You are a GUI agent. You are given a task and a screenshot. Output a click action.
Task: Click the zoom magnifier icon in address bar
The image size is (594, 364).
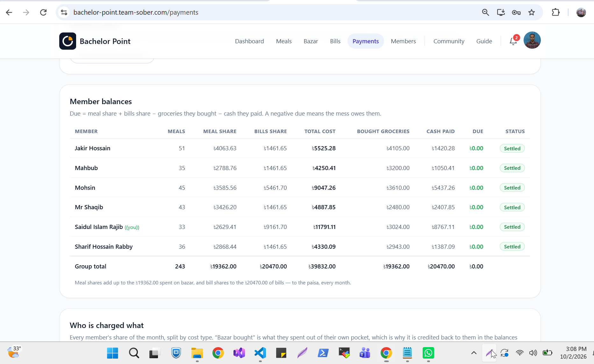485,12
